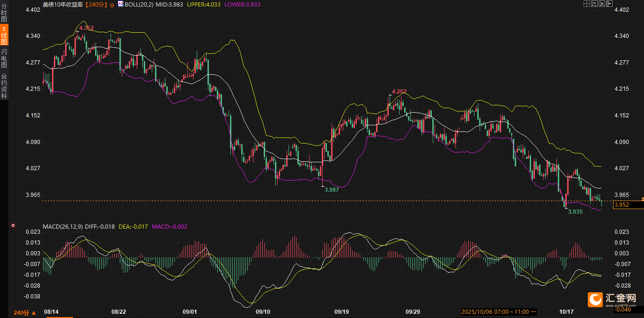Click the 美债10年收益率 chart title
The image size is (644, 318).
click(63, 5)
